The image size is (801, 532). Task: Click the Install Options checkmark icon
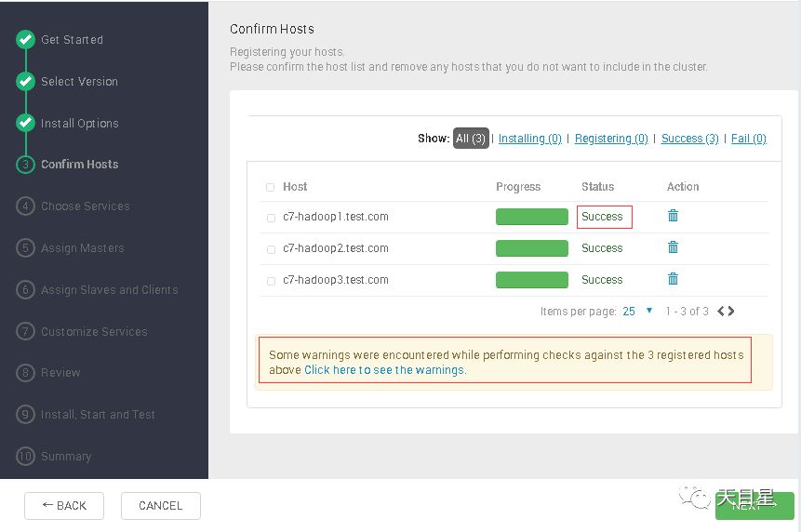pos(25,123)
